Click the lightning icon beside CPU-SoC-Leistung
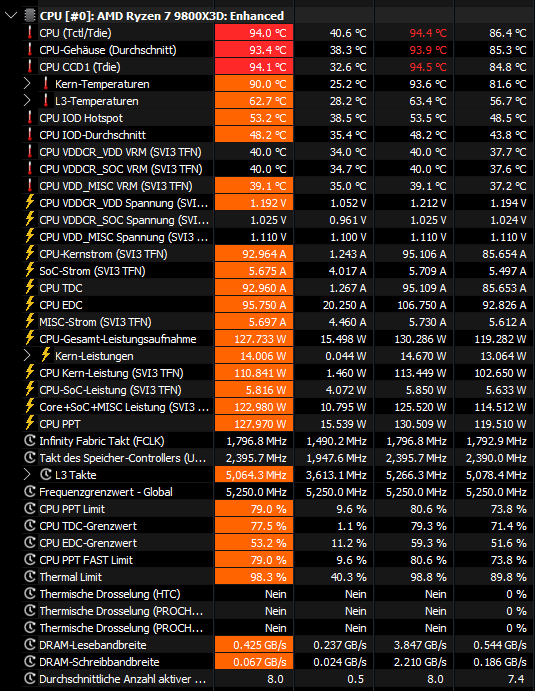 [30, 390]
